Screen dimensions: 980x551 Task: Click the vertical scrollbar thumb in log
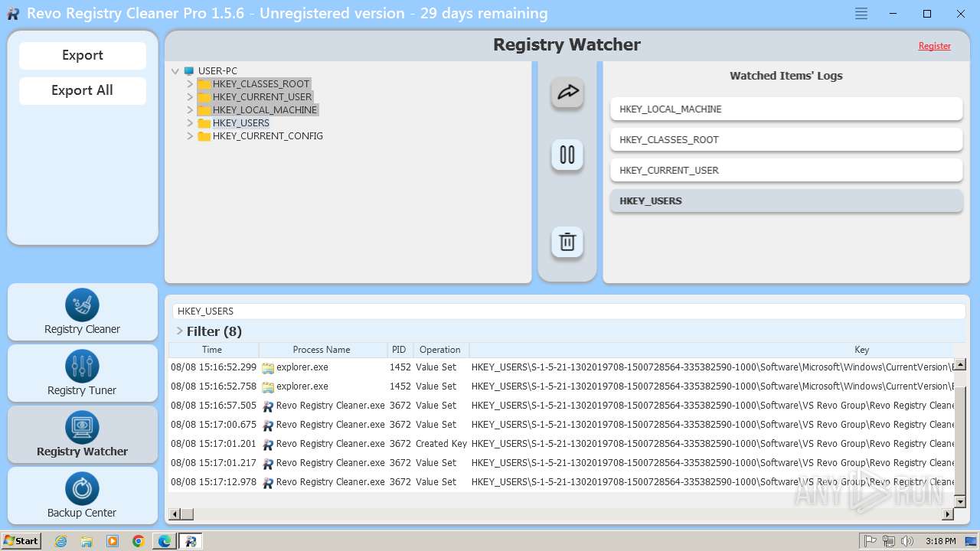(960, 442)
